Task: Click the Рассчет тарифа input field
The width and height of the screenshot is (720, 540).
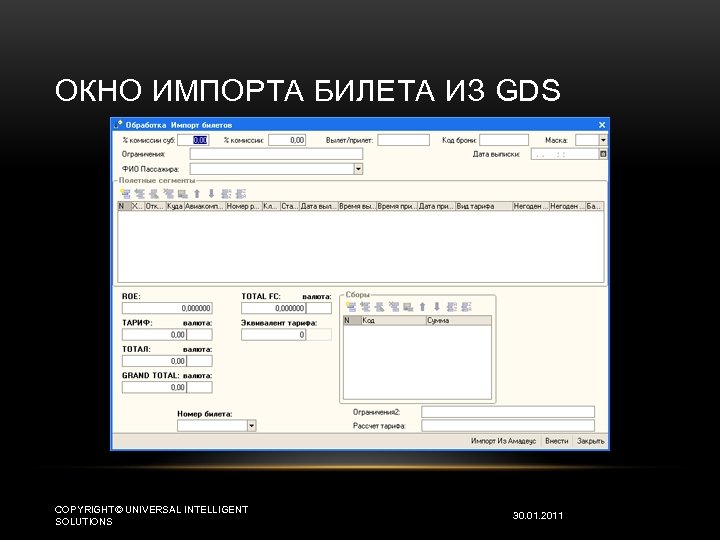Action: coord(508,426)
